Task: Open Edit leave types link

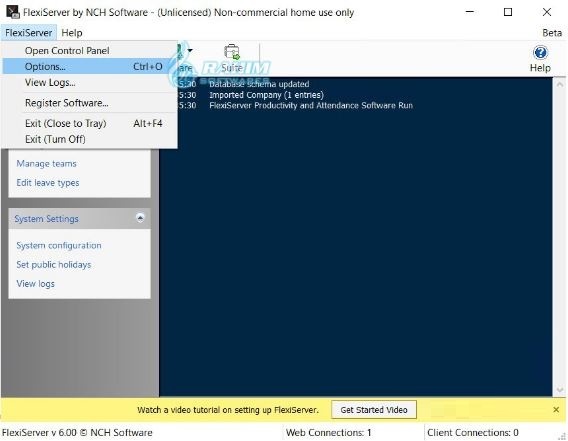Action: (48, 183)
